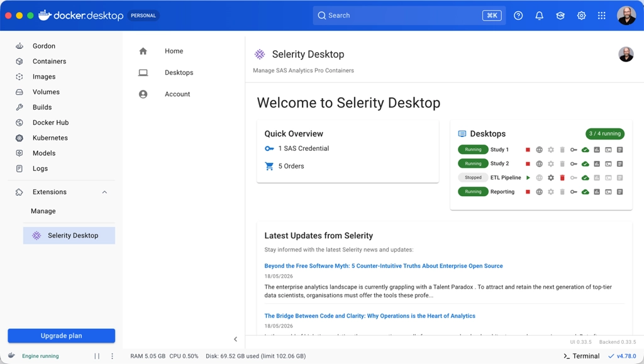Stop the Reporting desktop
The height and width of the screenshot is (364, 644).
click(528, 192)
